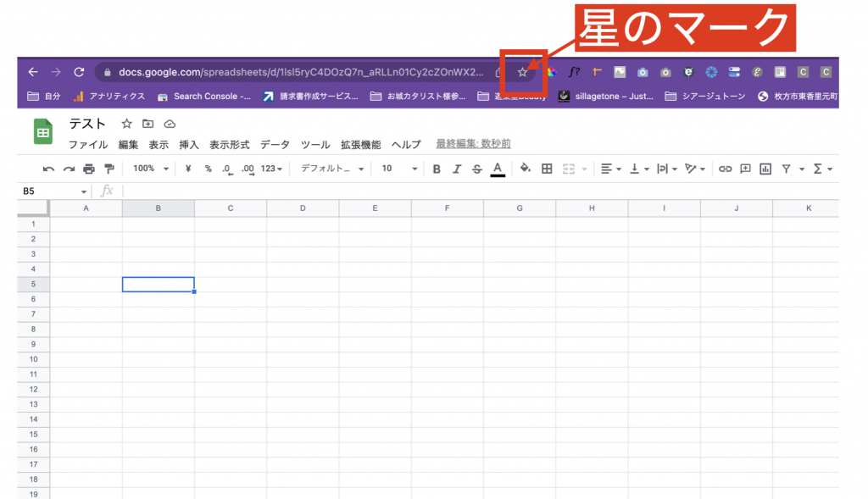Click the formula bar input
The height and width of the screenshot is (499, 868).
pyautogui.click(x=481, y=191)
